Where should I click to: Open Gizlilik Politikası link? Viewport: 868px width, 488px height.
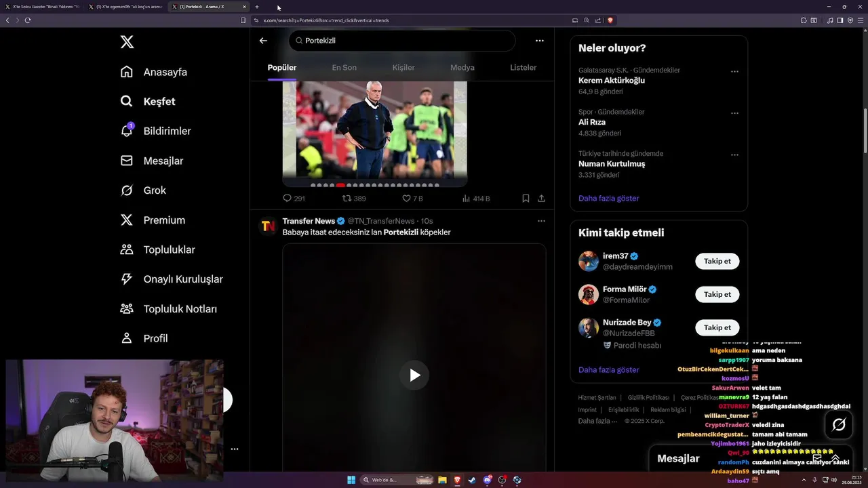pos(648,398)
